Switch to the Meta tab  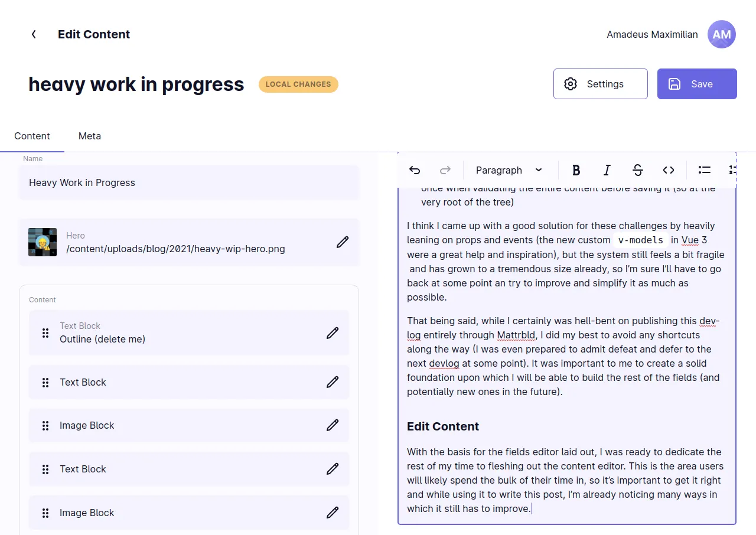[x=89, y=136]
